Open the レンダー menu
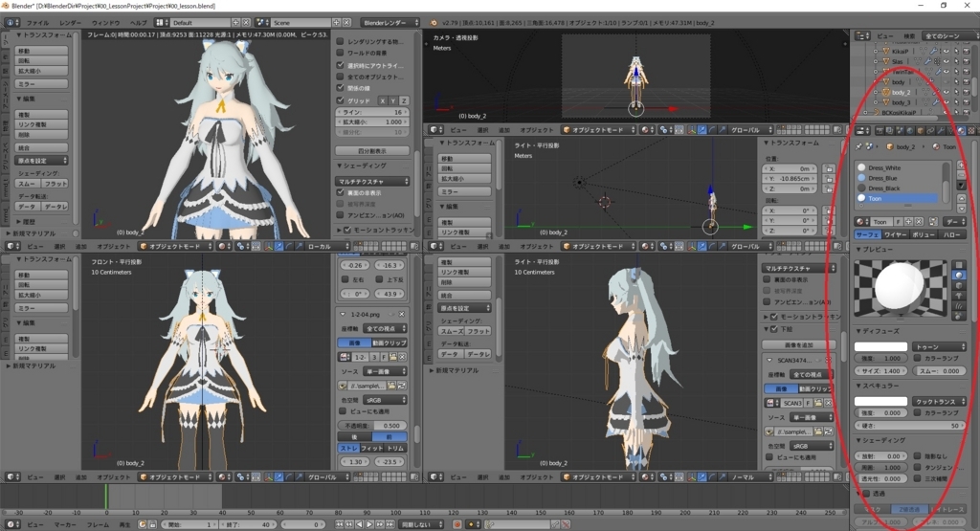Screen dimensions: 980x531 pos(70,23)
